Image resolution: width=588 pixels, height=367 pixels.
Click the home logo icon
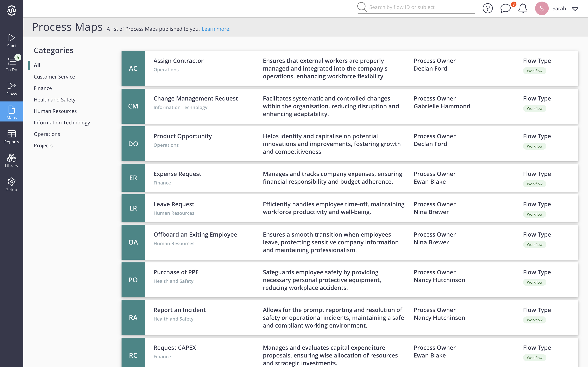coord(11,10)
